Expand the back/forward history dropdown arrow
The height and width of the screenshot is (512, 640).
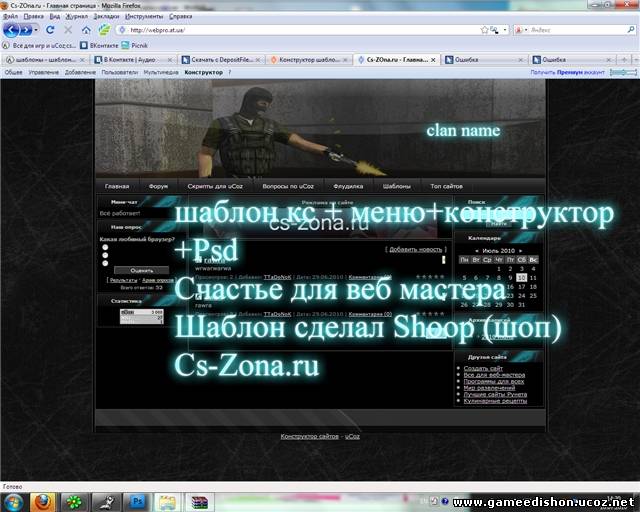[x=35, y=30]
